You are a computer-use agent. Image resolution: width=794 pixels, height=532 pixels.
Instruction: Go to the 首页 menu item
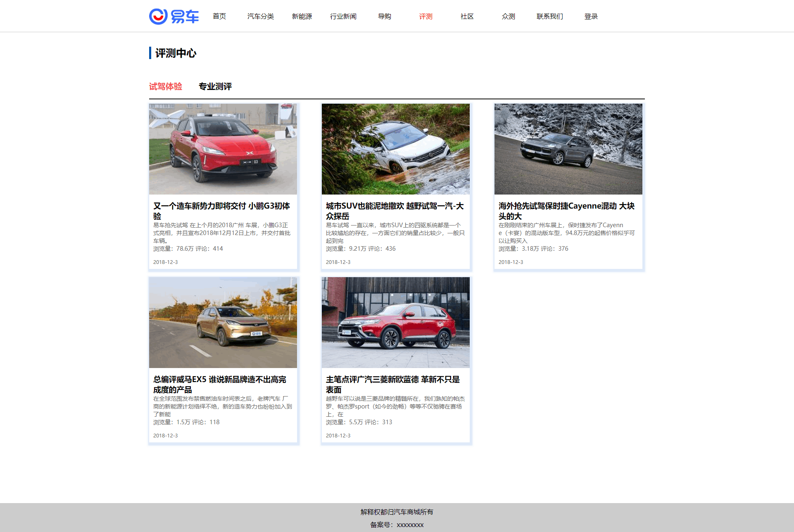tap(219, 17)
